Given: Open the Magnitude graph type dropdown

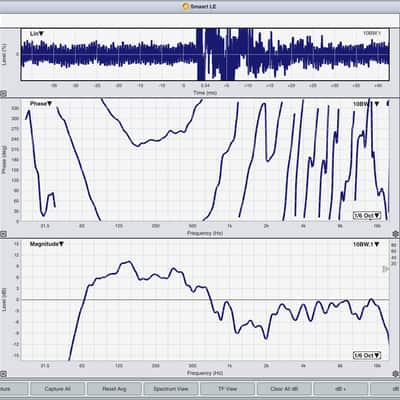Looking at the screenshot, I should click(x=47, y=244).
